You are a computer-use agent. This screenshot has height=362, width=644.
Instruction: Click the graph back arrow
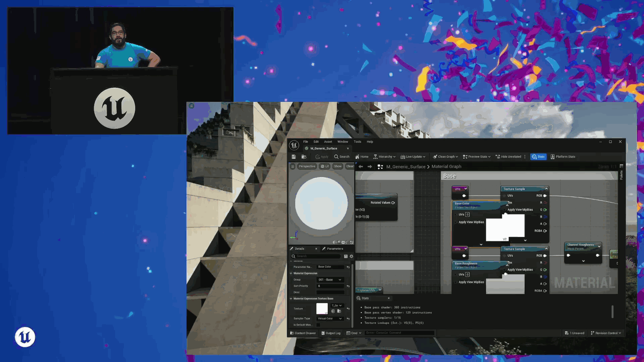click(x=361, y=167)
